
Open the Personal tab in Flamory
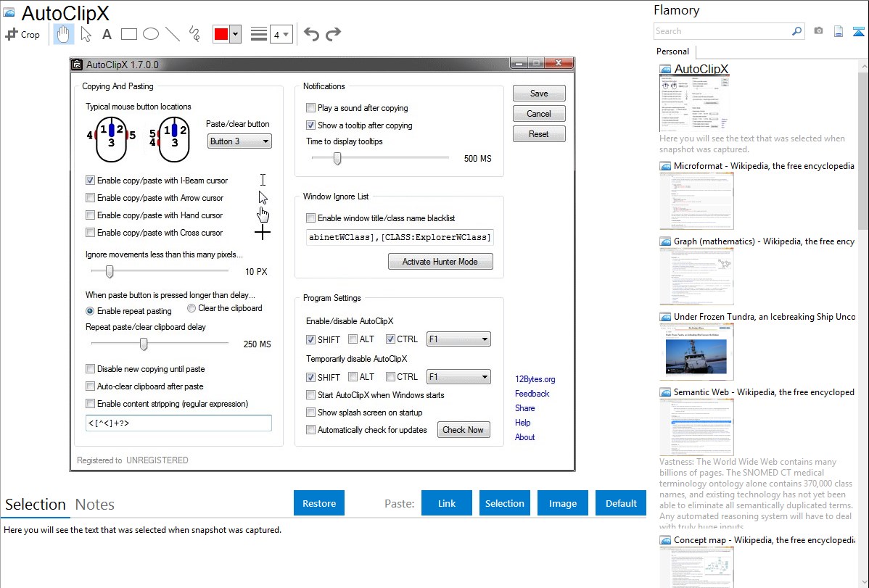[x=673, y=51]
